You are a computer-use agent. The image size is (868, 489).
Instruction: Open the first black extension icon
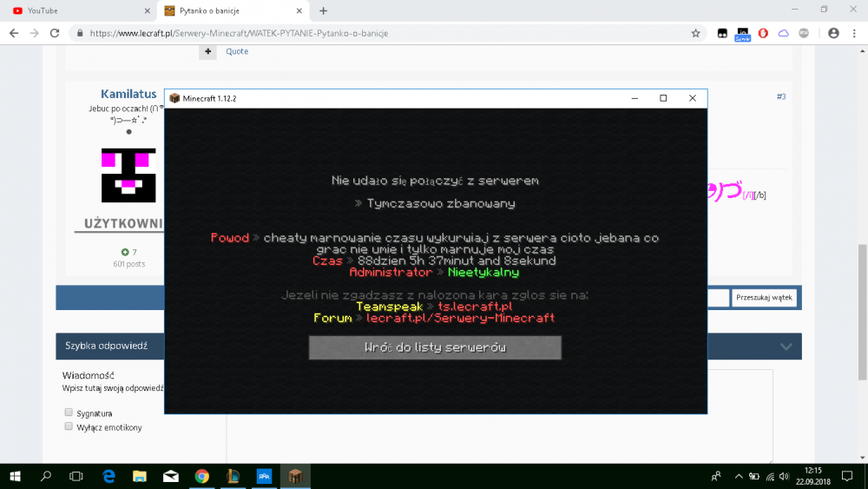click(722, 33)
